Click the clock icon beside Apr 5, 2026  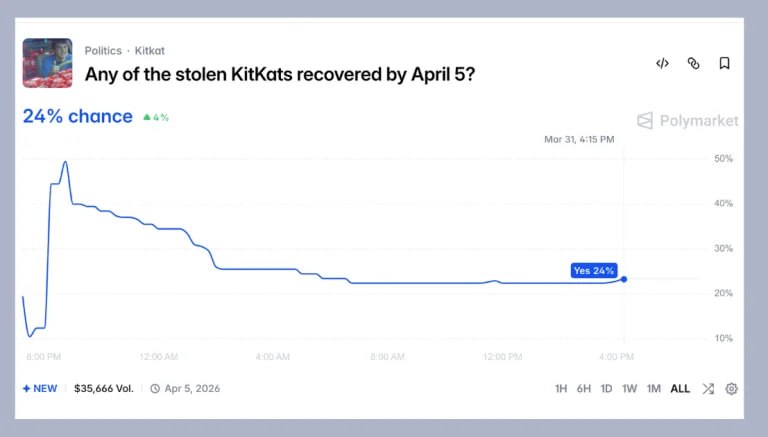coord(155,389)
